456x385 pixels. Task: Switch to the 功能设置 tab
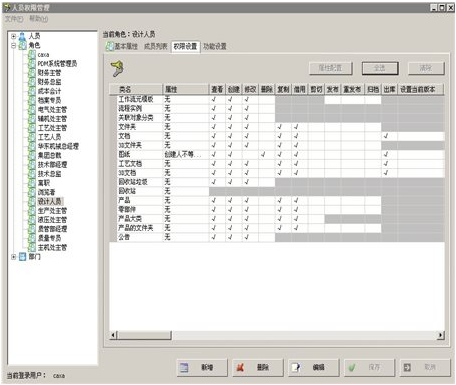(215, 46)
